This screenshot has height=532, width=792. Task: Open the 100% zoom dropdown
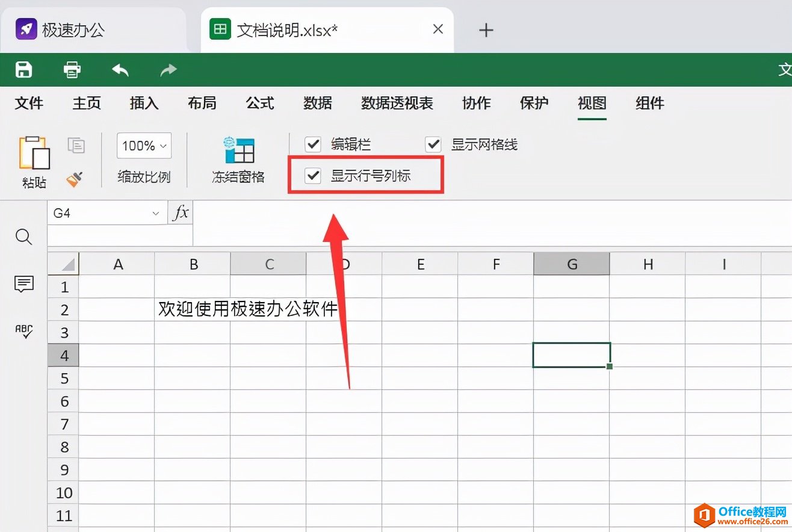pyautogui.click(x=143, y=145)
